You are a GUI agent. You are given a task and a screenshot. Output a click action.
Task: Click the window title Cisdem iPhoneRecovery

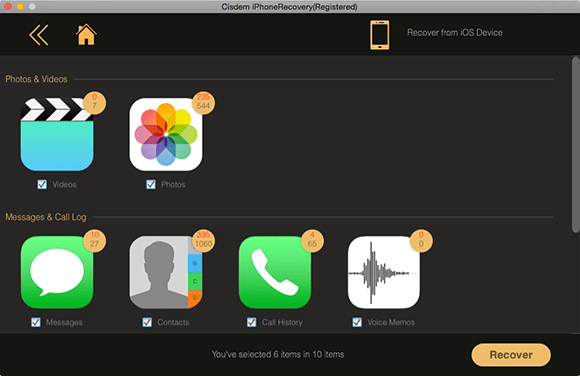click(289, 7)
